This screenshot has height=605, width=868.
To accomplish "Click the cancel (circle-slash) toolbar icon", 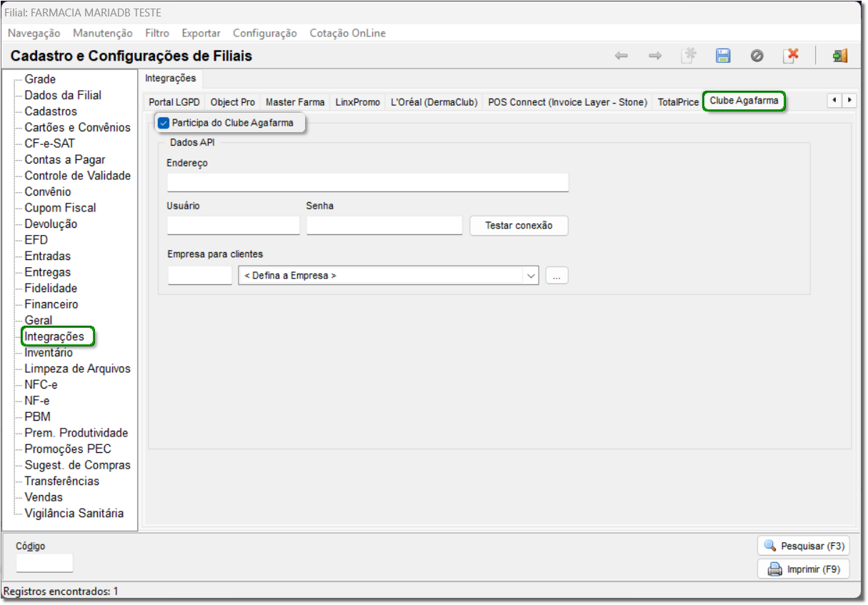I will [x=757, y=56].
